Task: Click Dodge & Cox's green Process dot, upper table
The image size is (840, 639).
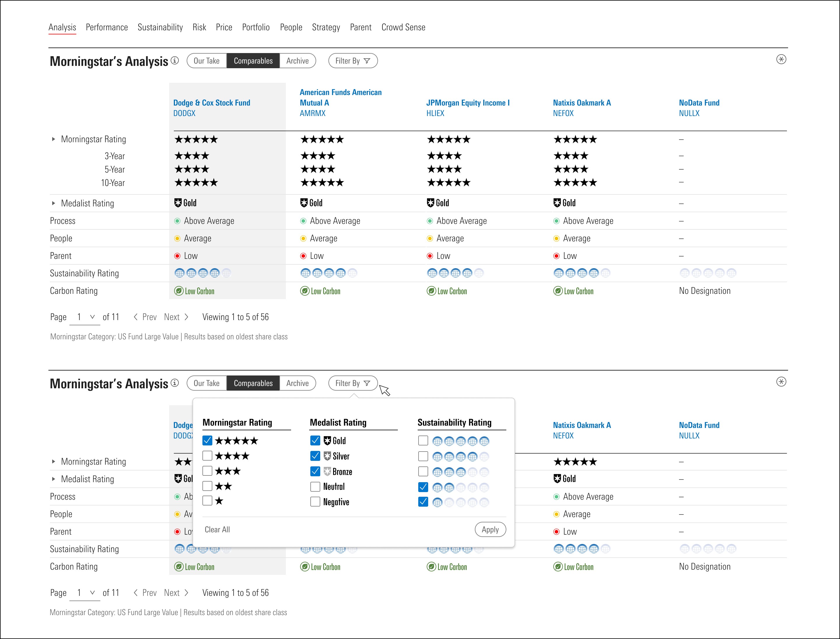Action: point(177,221)
